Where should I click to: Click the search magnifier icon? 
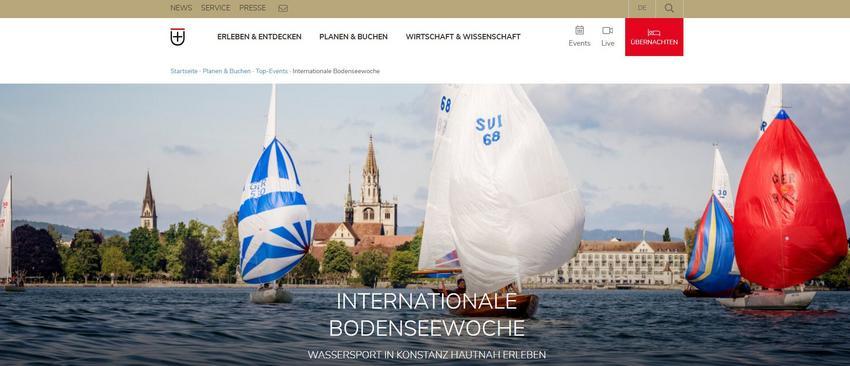(x=669, y=8)
